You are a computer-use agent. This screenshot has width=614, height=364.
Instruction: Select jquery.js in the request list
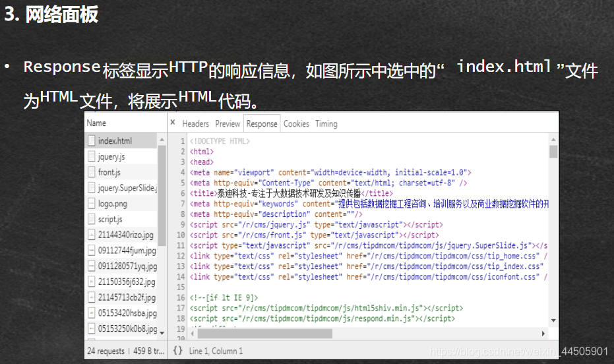click(121, 156)
